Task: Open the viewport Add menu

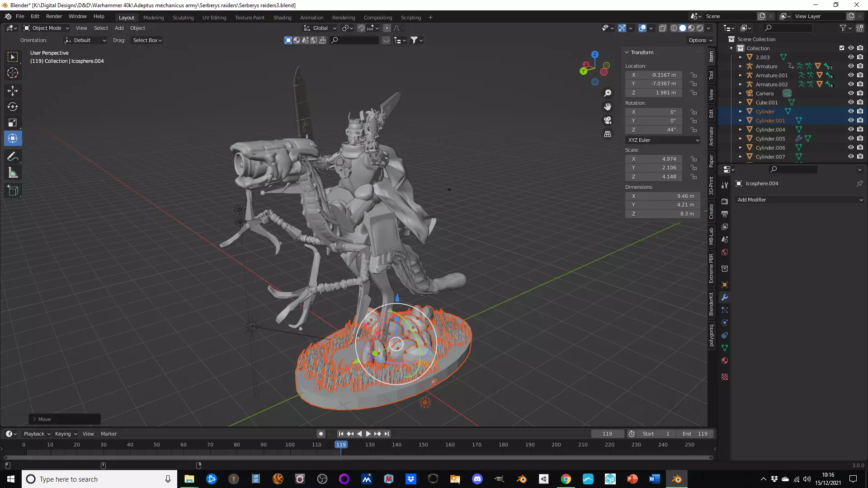Action: 119,28
